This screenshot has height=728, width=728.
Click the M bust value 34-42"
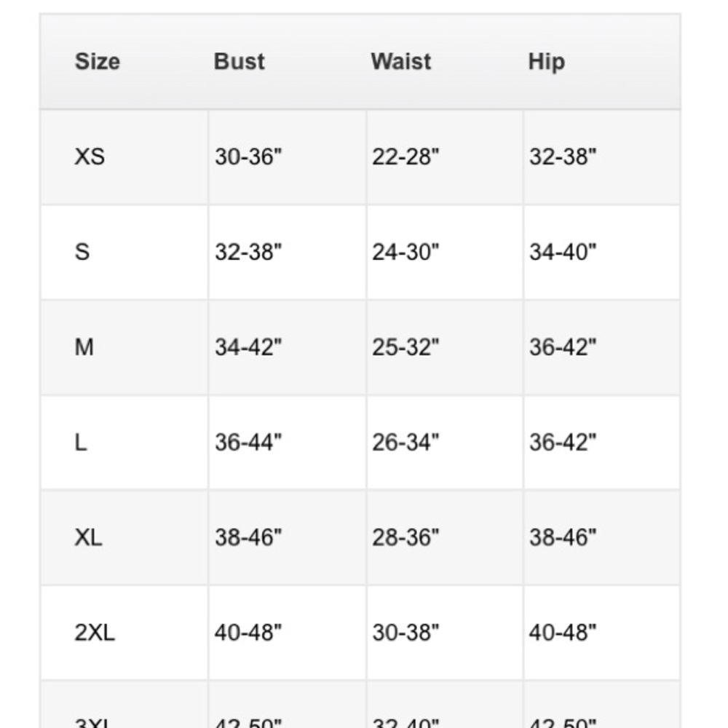(x=248, y=347)
